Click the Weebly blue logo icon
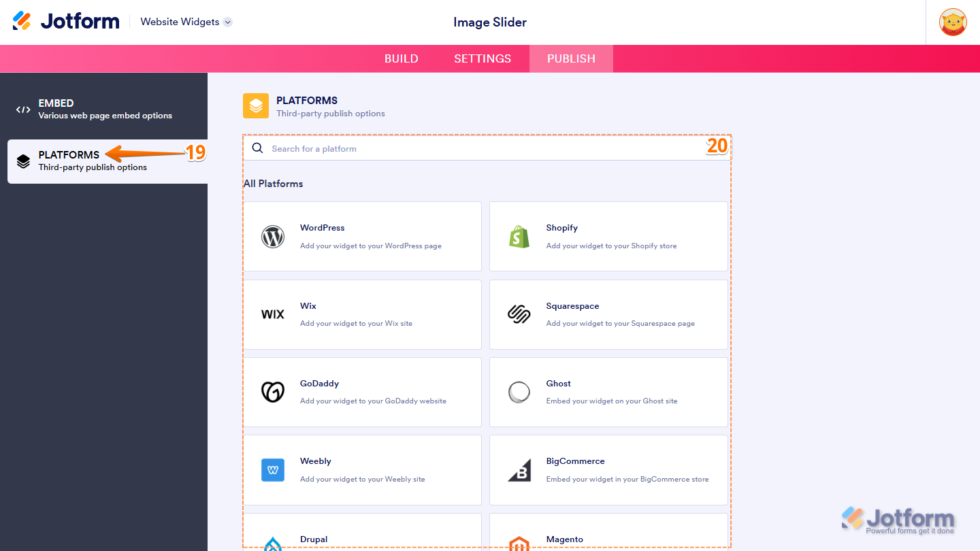 pos(273,470)
